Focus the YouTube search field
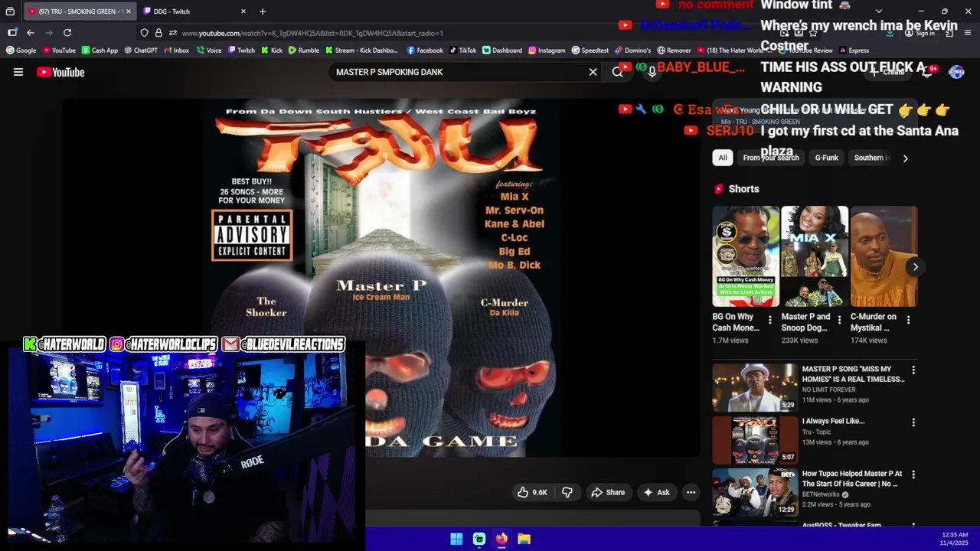Screen dimensions: 980x551 459,72
